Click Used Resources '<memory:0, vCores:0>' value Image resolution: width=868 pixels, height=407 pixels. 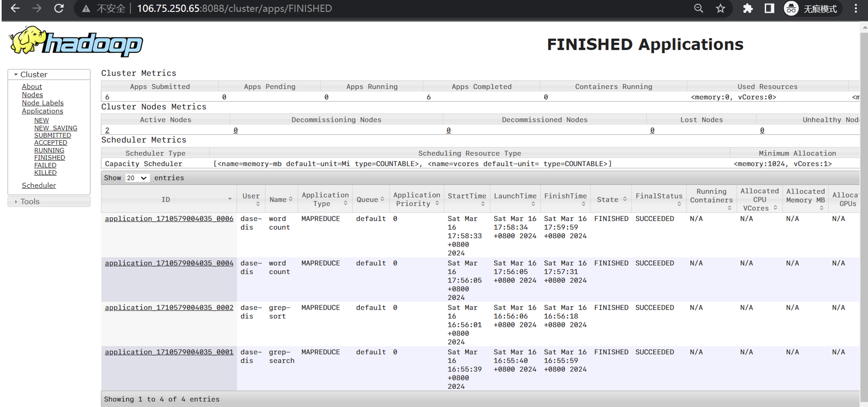pyautogui.click(x=733, y=97)
